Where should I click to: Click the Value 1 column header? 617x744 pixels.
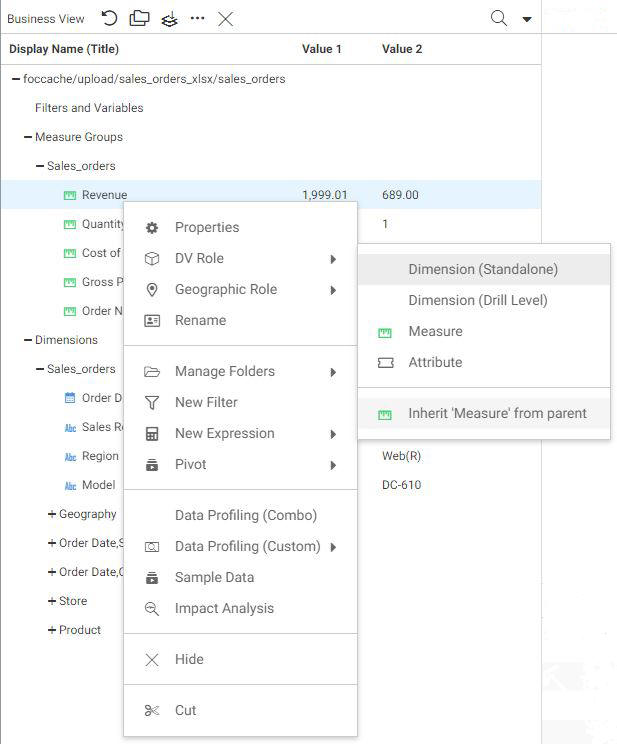[x=322, y=49]
